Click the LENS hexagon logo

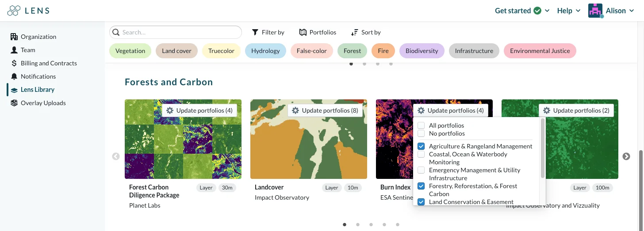14,10
